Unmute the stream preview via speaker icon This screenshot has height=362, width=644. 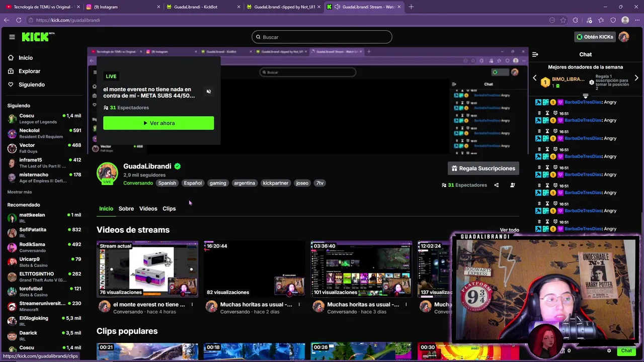click(x=208, y=92)
